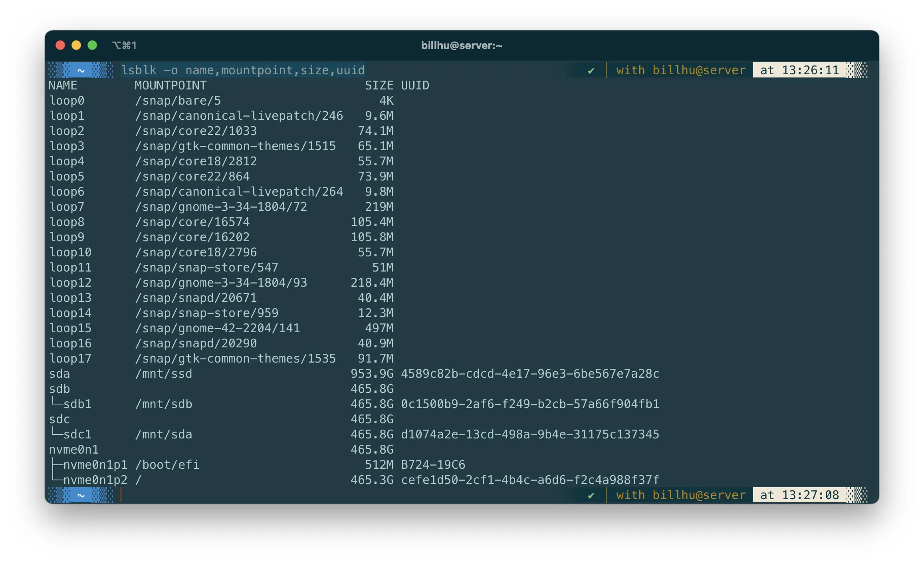Viewport: 924px width, 563px height.
Task: Click the sda UUID string
Action: click(530, 374)
